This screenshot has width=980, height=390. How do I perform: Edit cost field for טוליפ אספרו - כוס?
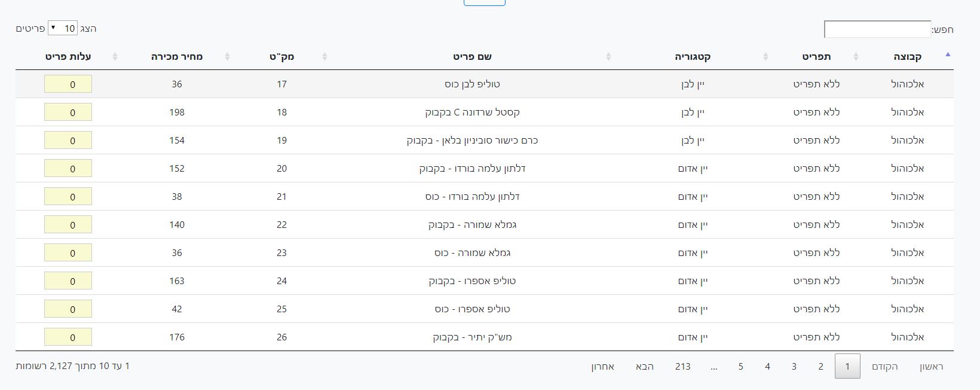pyautogui.click(x=68, y=309)
